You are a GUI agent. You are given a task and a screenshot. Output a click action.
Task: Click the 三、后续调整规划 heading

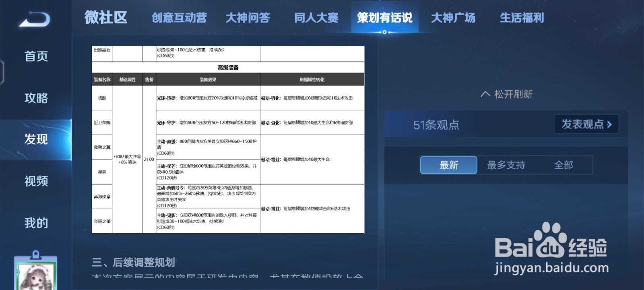134,263
